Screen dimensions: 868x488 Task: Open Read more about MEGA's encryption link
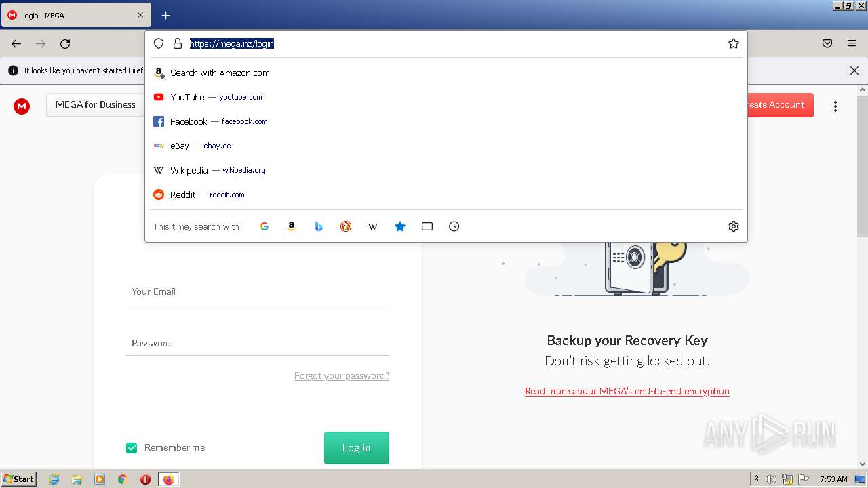[627, 391]
